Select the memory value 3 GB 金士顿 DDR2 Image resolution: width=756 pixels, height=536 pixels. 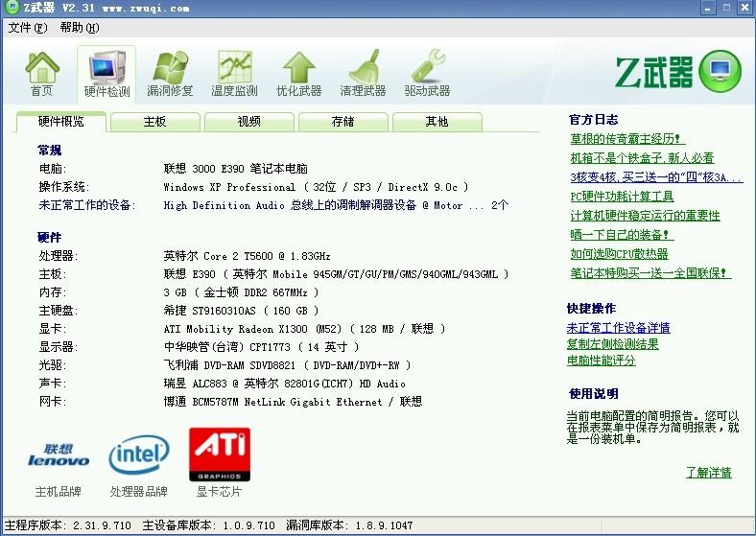(x=241, y=292)
